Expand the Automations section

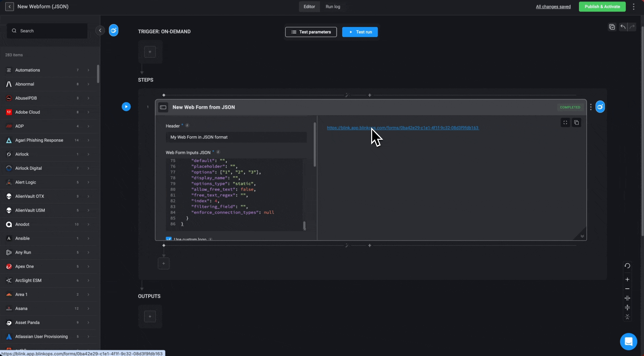pos(88,70)
